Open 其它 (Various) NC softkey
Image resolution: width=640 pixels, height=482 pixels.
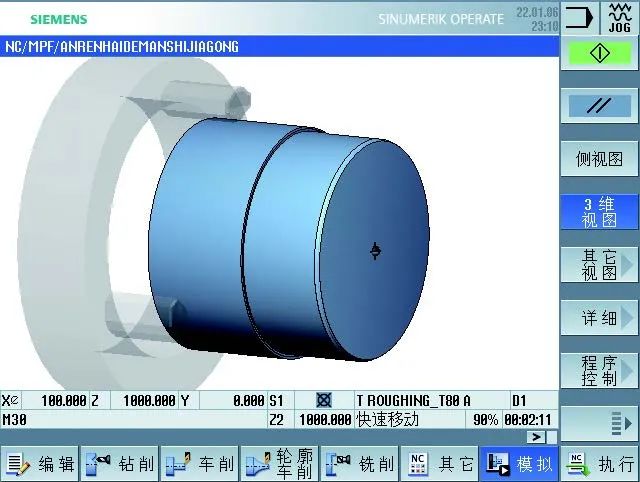[x=439, y=464]
